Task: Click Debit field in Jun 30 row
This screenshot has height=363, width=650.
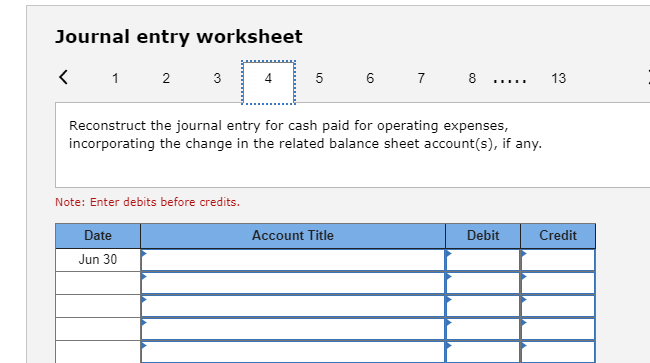Action: point(483,260)
